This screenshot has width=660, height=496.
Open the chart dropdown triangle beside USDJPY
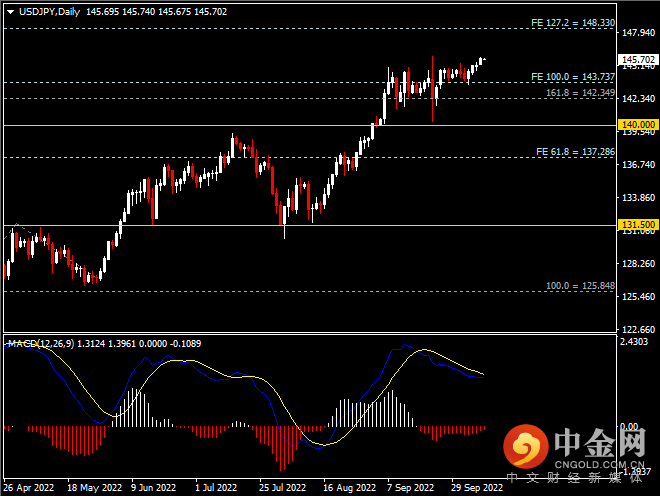[11, 12]
